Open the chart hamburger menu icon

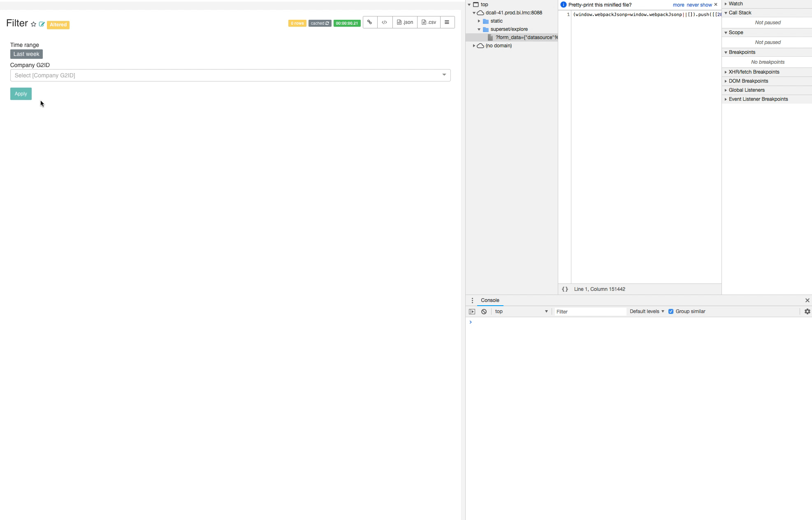pos(447,22)
